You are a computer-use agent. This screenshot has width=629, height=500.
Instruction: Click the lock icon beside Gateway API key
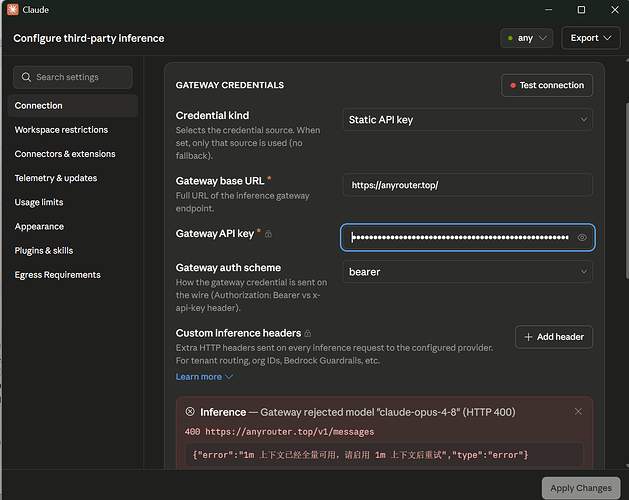[268, 234]
